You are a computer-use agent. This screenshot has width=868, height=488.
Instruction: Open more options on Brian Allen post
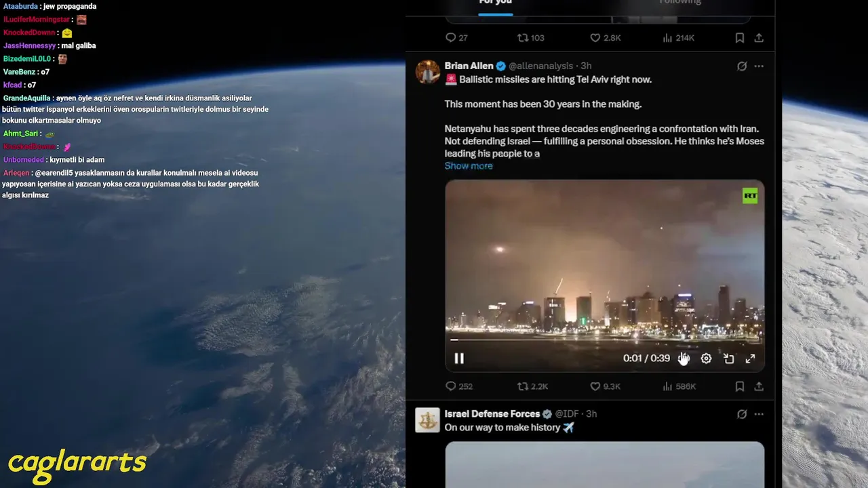pos(759,66)
